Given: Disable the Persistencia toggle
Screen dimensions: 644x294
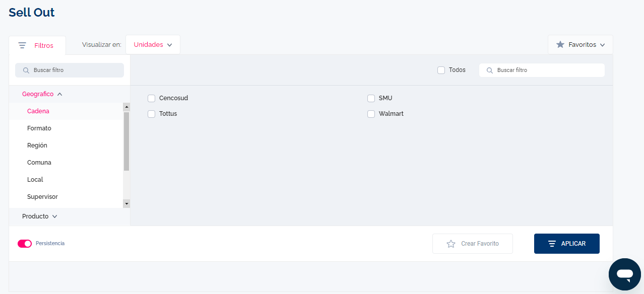Looking at the screenshot, I should [x=25, y=244].
